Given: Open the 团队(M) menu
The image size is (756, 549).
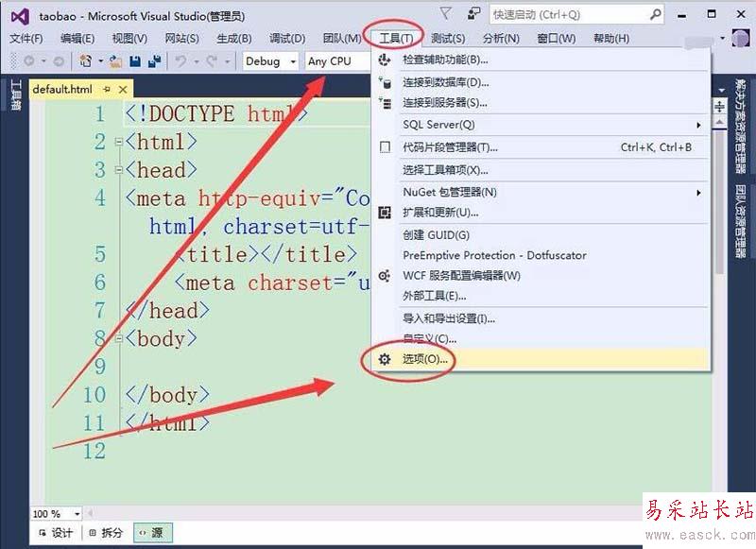Looking at the screenshot, I should click(x=342, y=38).
